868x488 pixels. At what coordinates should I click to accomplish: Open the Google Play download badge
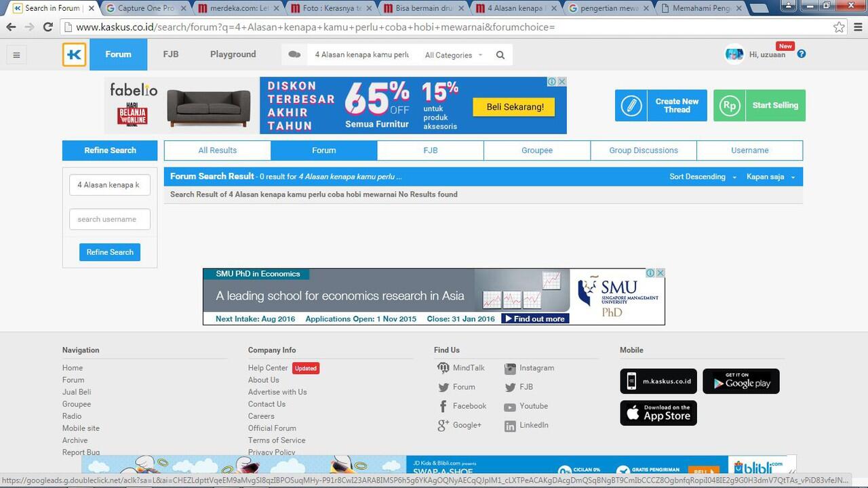tap(741, 381)
